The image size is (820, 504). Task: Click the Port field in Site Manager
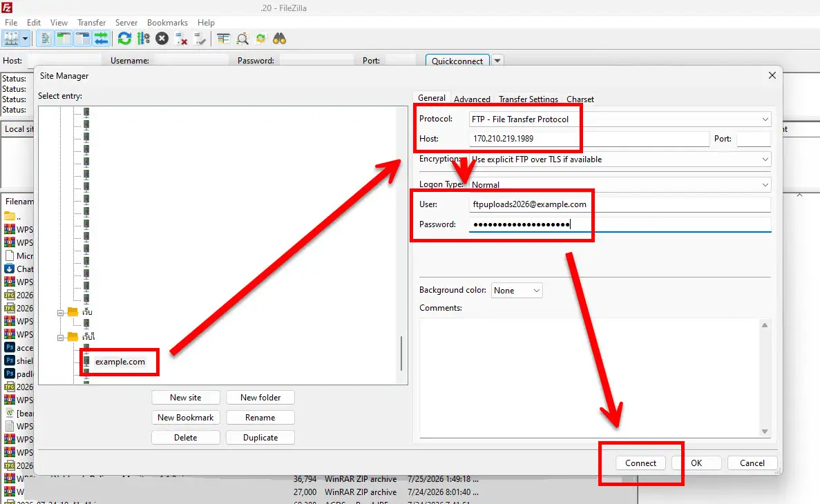pos(754,139)
